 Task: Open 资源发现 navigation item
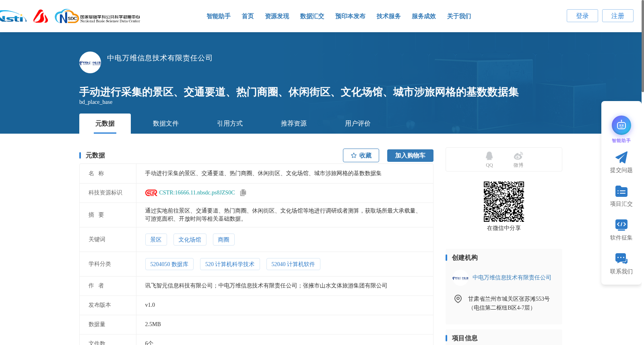(x=277, y=16)
